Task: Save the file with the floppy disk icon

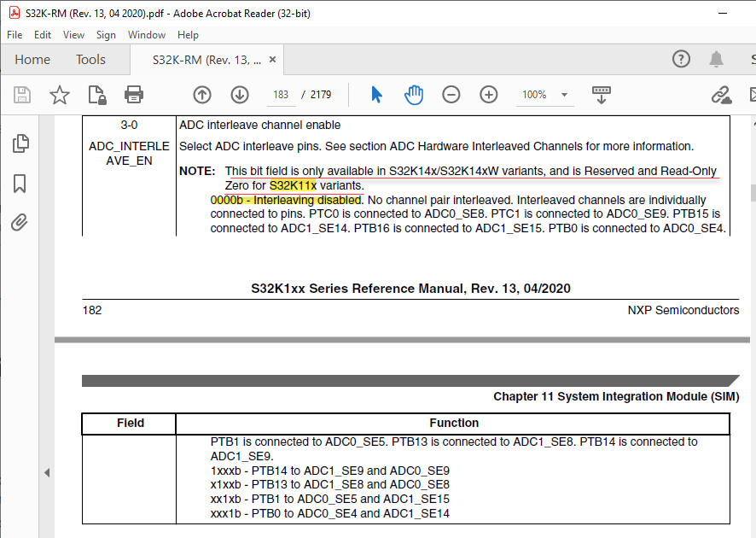Action: point(22,95)
